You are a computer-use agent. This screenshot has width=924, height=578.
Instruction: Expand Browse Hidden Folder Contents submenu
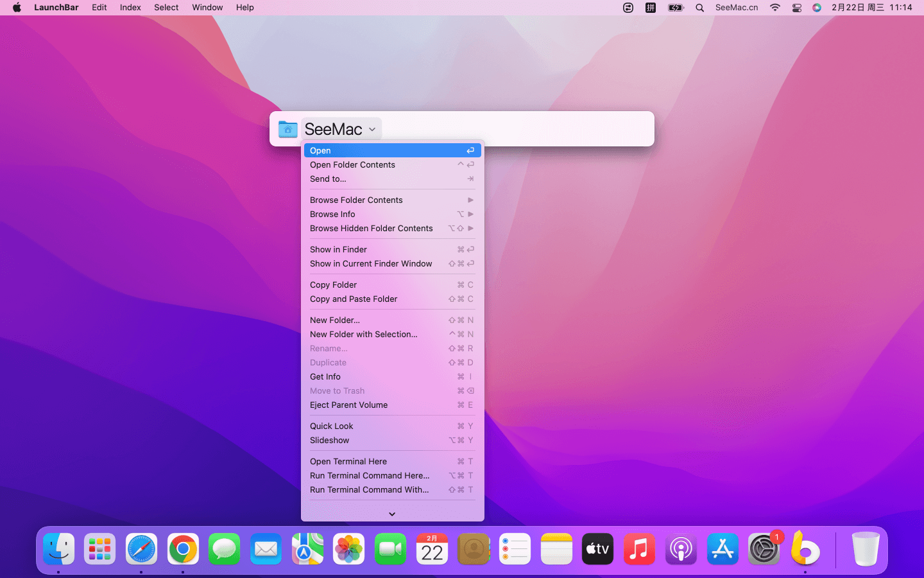point(470,229)
